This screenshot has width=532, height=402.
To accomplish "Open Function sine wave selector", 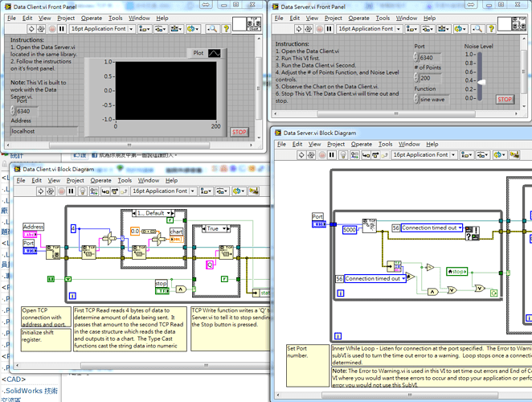I will (x=434, y=100).
